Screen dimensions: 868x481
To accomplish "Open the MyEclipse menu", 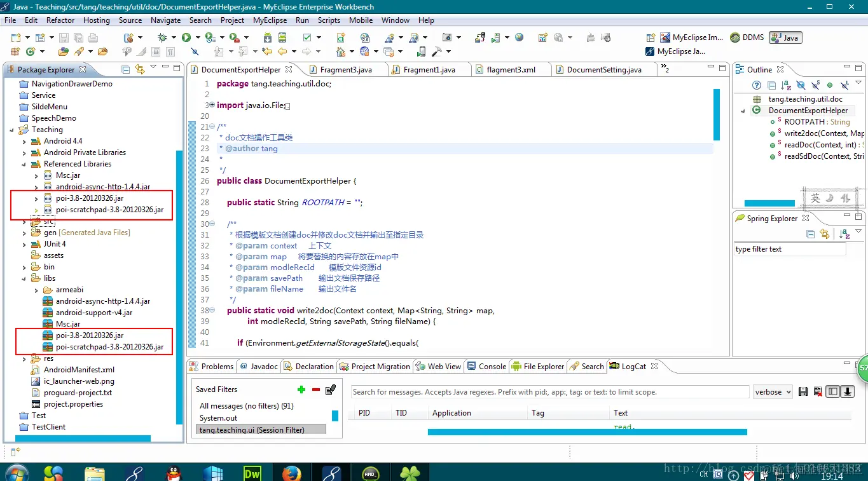I will pyautogui.click(x=270, y=20).
